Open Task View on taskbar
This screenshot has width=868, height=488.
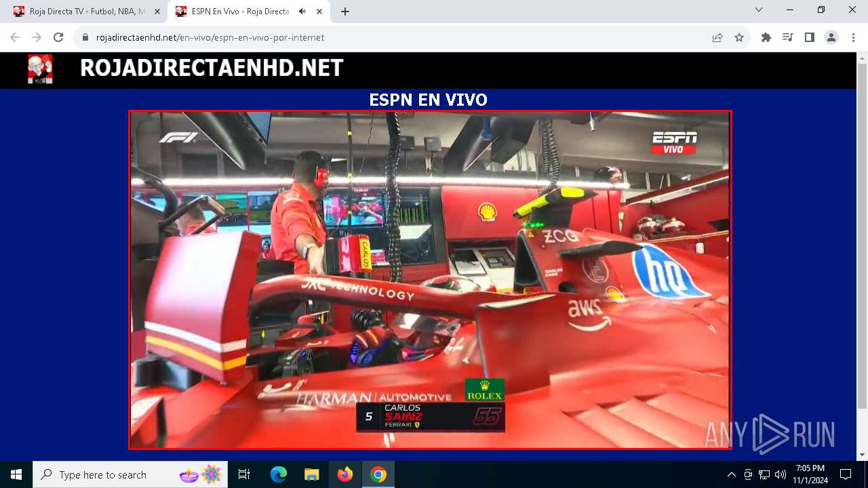[244, 474]
